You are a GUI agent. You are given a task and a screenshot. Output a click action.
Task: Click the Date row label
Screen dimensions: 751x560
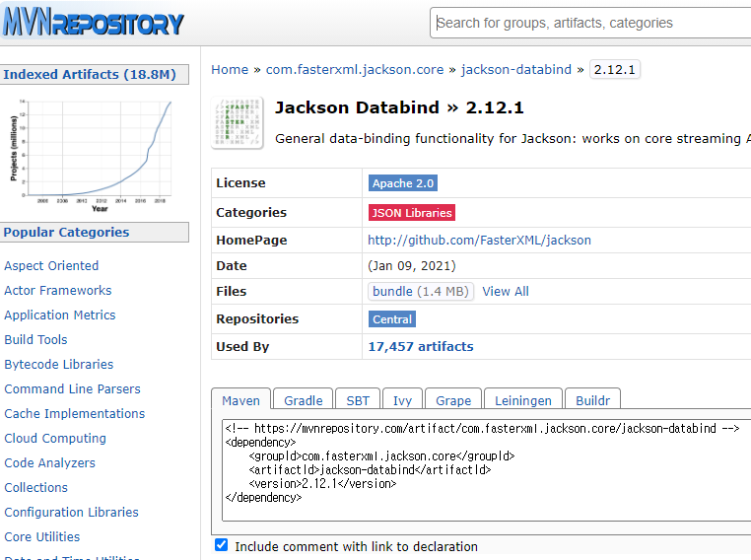232,266
